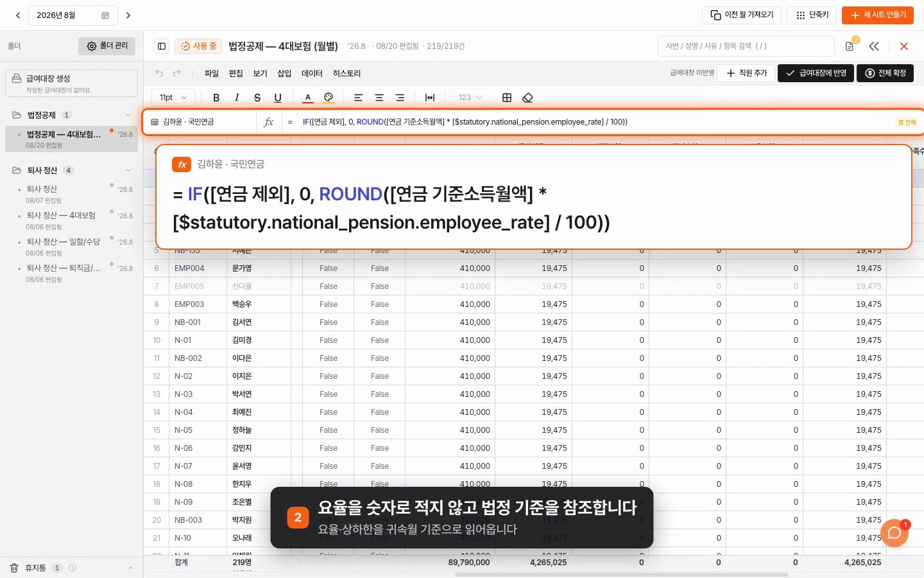The height and width of the screenshot is (578, 924).
Task: Click the 열 전체 tag in formula bar
Action: coord(907,122)
